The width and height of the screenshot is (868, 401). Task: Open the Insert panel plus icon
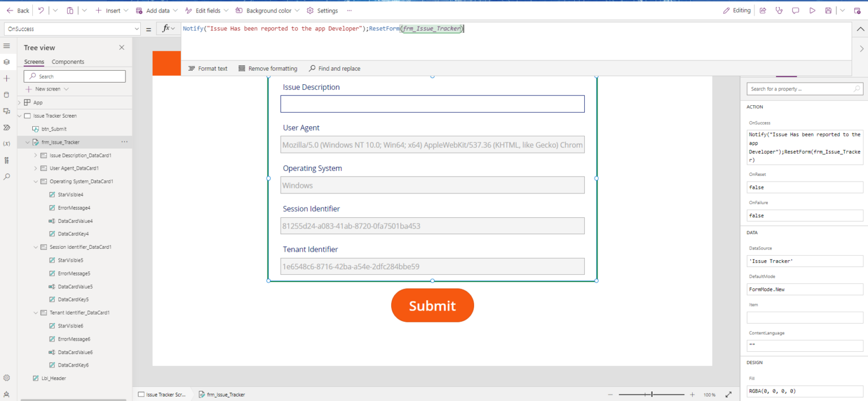[x=7, y=78]
